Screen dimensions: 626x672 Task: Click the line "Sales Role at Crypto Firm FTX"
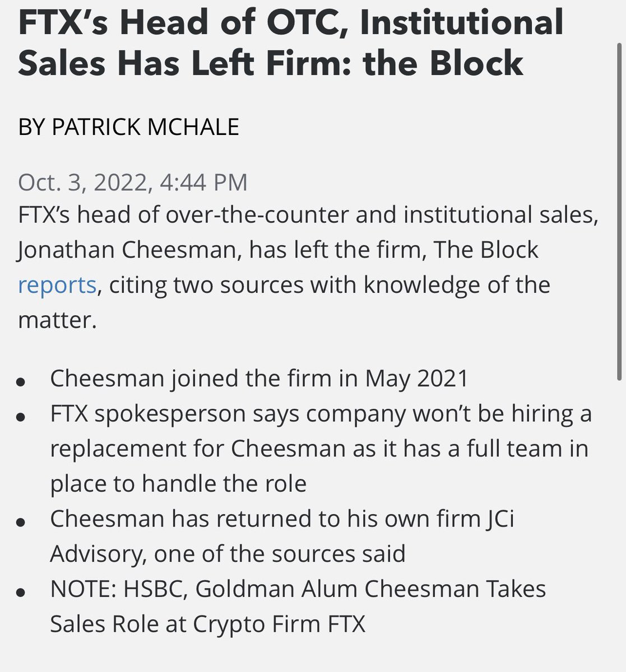click(x=207, y=624)
